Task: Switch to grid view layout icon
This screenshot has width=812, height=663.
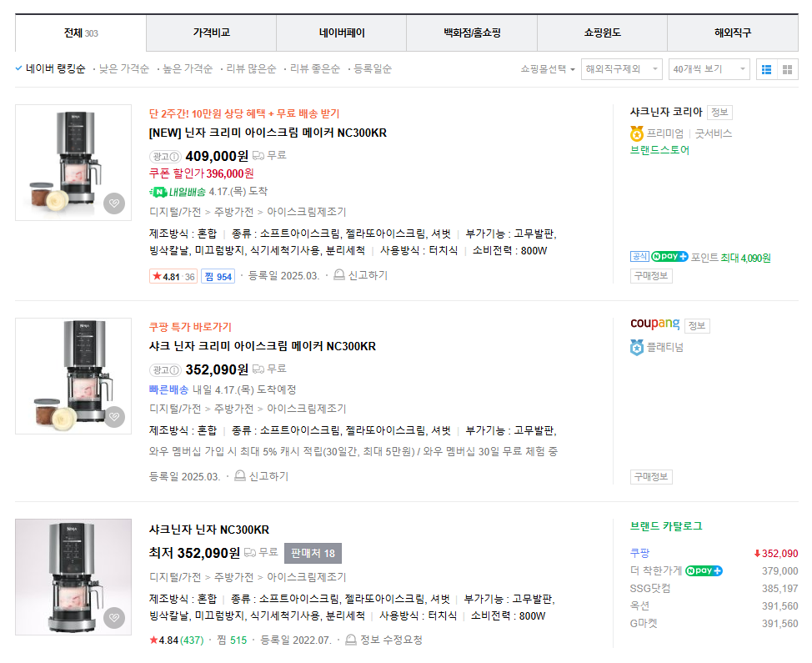Action: (x=787, y=69)
